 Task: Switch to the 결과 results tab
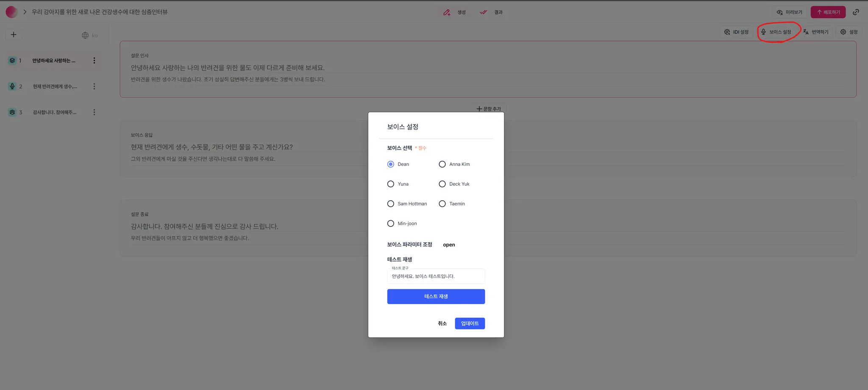491,12
